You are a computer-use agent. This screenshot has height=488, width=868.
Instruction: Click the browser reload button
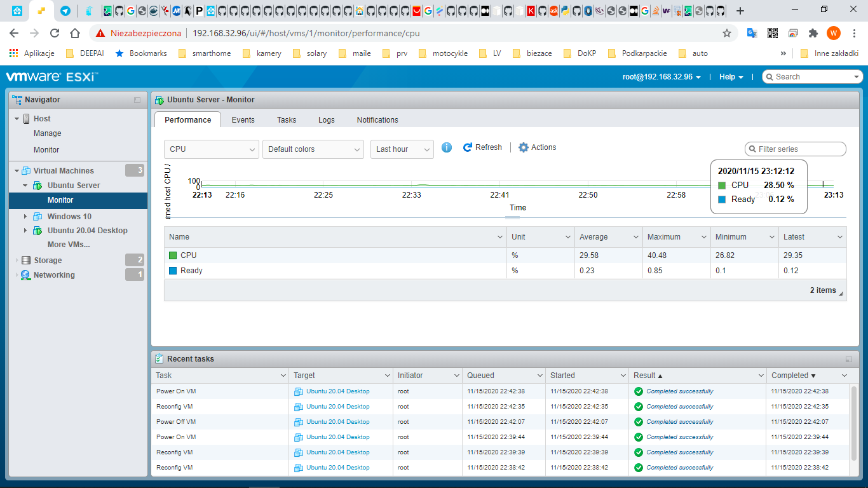coord(55,33)
